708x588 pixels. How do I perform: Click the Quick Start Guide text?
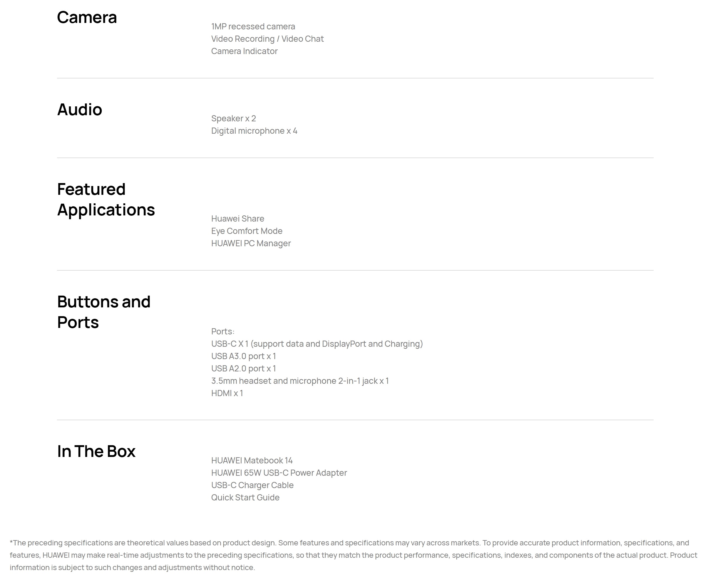245,497
